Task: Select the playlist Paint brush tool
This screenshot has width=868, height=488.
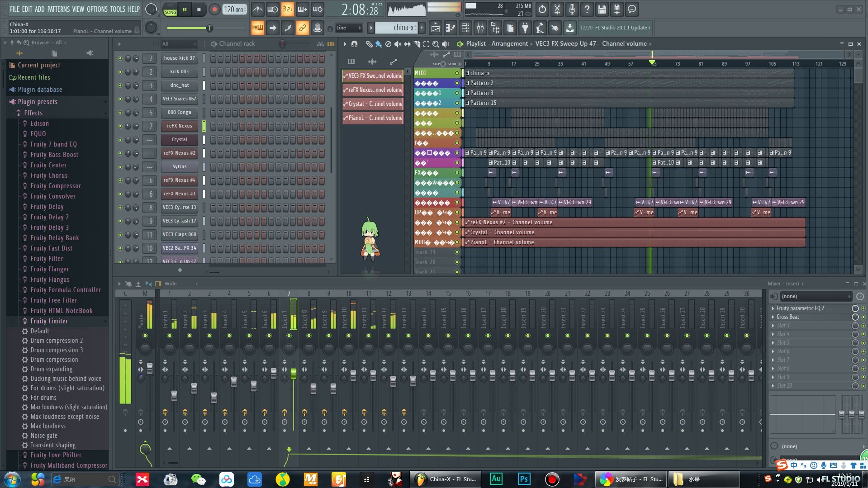Action: [379, 44]
